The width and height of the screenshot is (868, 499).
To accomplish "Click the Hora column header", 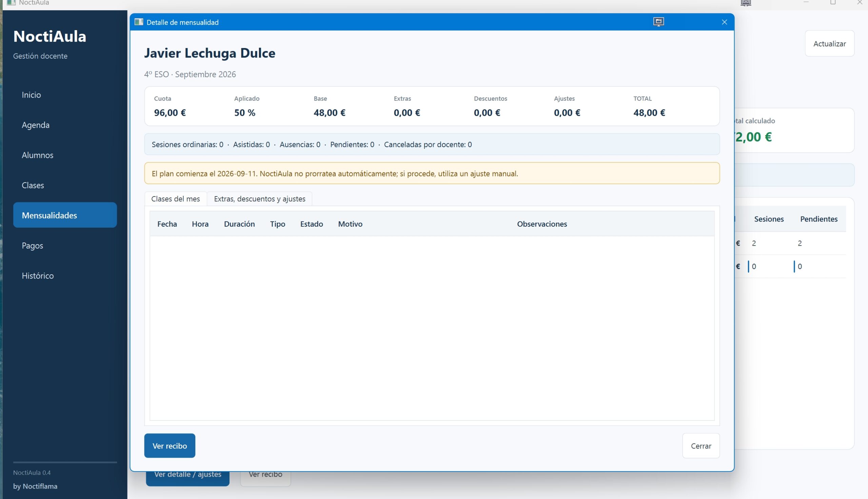I will point(200,224).
